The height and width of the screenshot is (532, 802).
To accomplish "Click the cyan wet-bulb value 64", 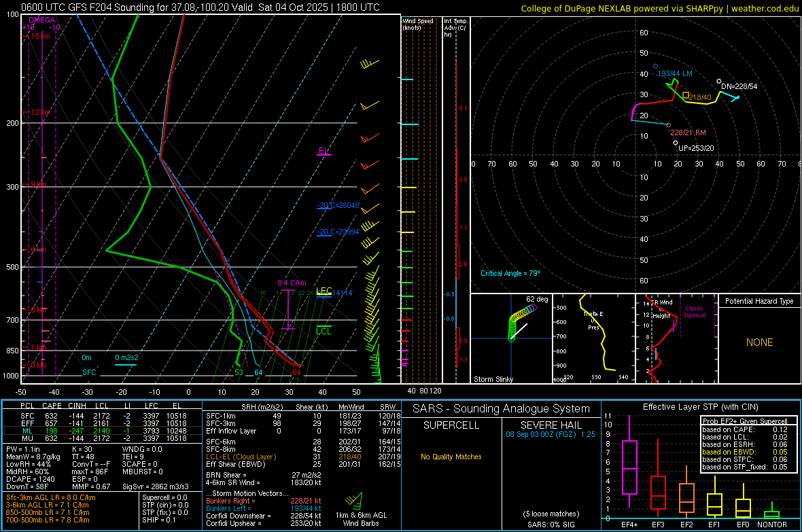I will point(258,372).
